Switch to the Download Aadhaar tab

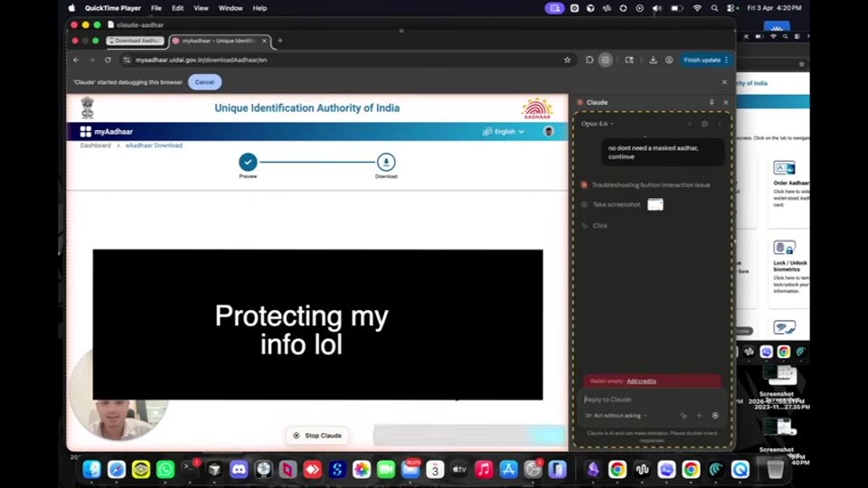(x=136, y=41)
